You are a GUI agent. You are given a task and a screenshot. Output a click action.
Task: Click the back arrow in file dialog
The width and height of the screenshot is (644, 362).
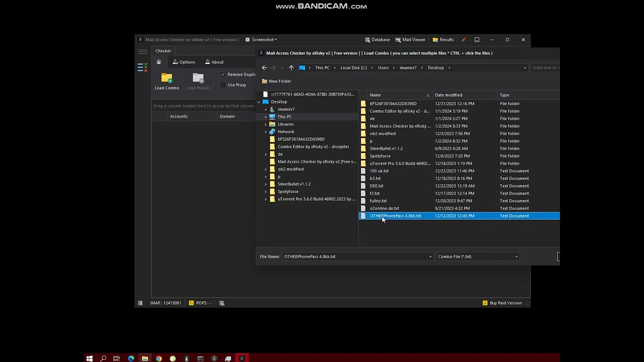(x=265, y=68)
